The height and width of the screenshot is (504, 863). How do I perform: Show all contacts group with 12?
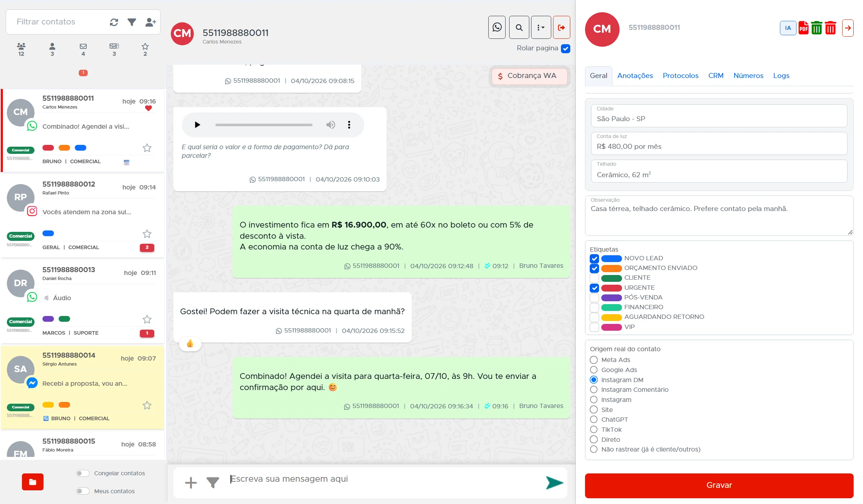tap(21, 50)
